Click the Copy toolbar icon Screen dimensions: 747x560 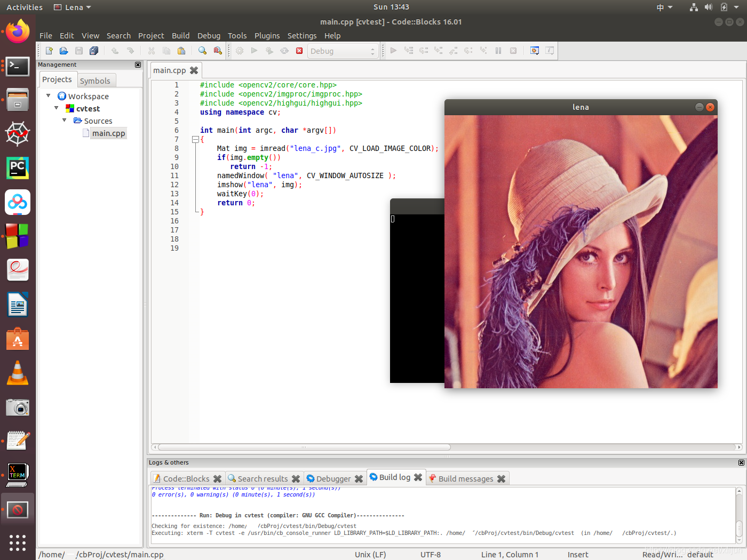166,51
